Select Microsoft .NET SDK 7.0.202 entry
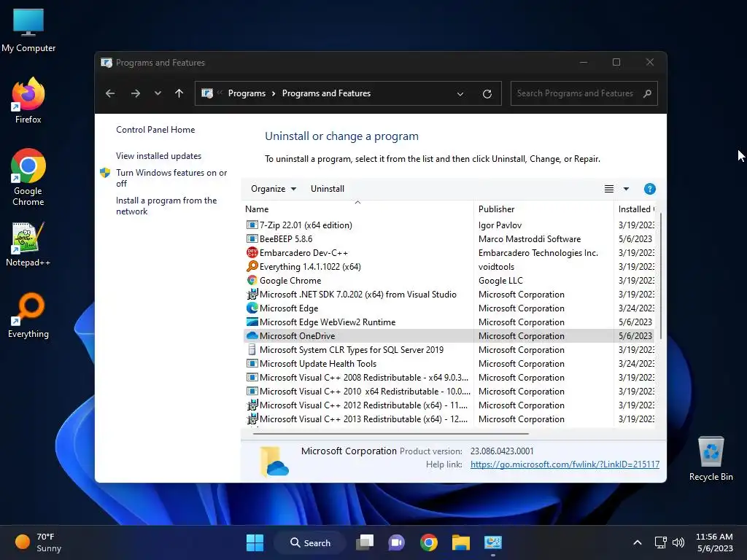 (x=357, y=295)
